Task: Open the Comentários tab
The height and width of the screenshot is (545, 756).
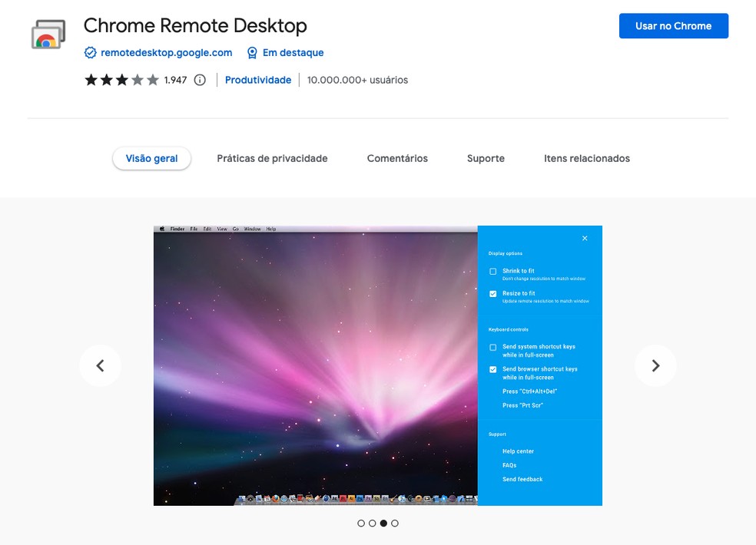Action: (x=397, y=158)
